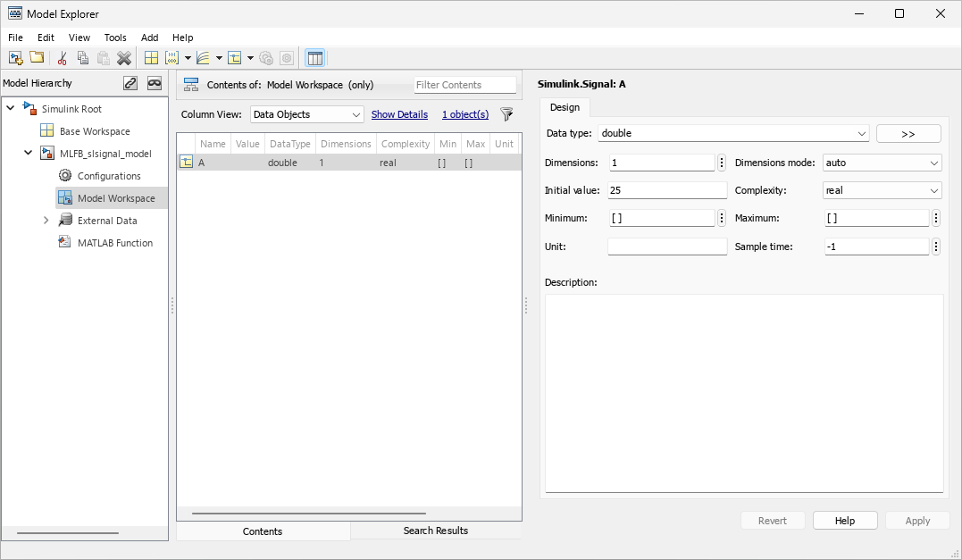Click the new model toolbar icon

click(15, 58)
